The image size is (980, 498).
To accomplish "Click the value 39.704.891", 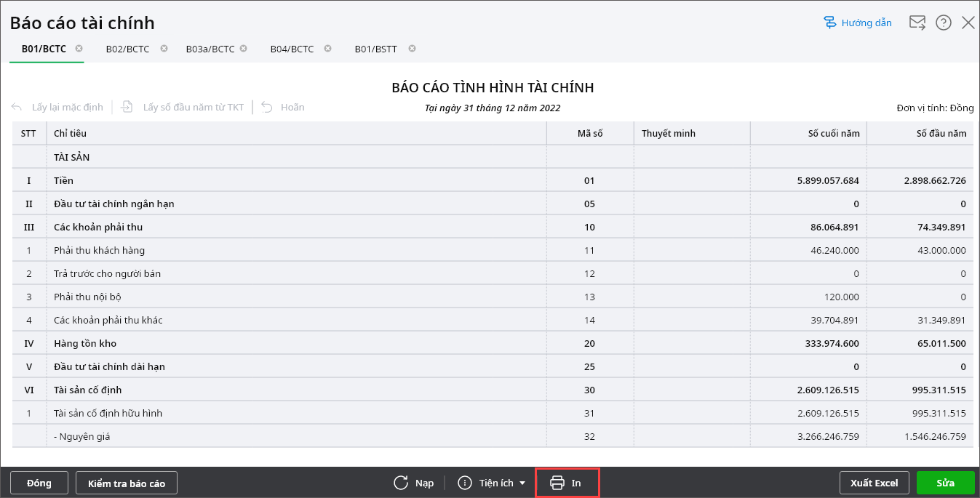I will click(834, 320).
